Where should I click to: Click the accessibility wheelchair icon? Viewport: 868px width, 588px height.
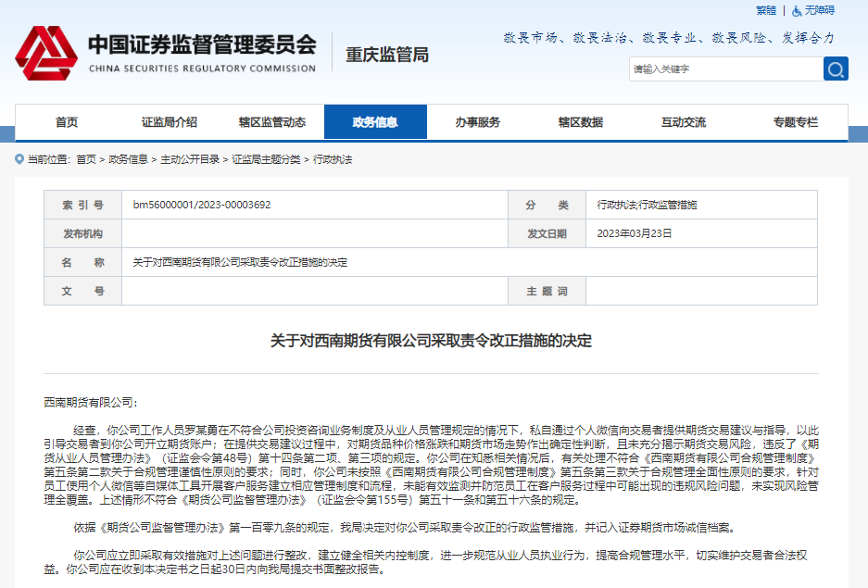click(797, 11)
